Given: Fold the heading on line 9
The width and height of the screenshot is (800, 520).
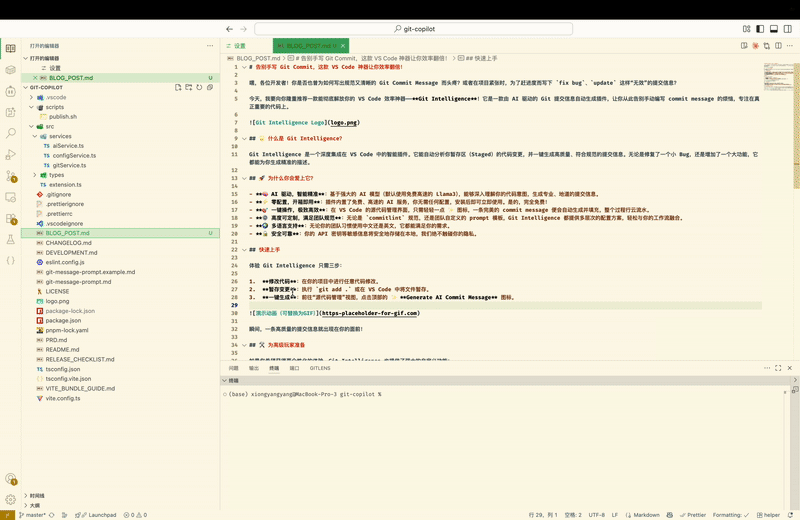Looking at the screenshot, I should (244, 138).
